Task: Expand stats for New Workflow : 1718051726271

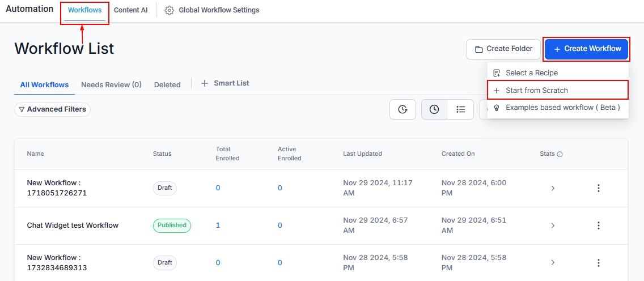Action: click(553, 188)
